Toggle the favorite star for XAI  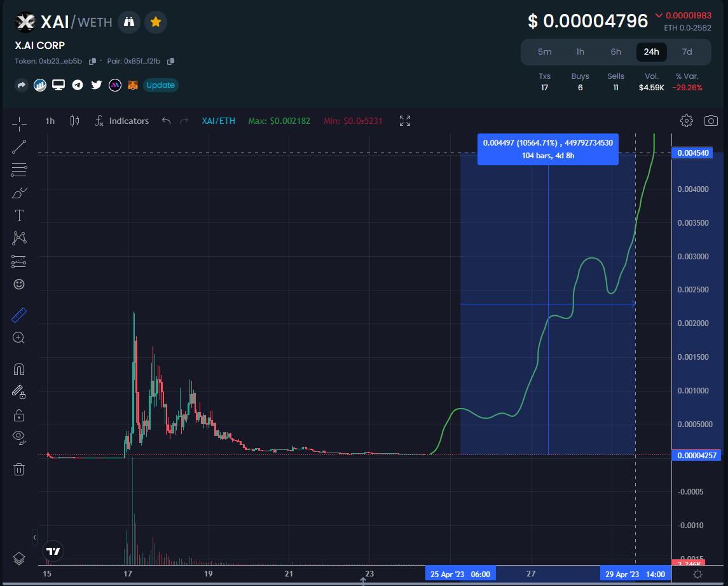156,22
